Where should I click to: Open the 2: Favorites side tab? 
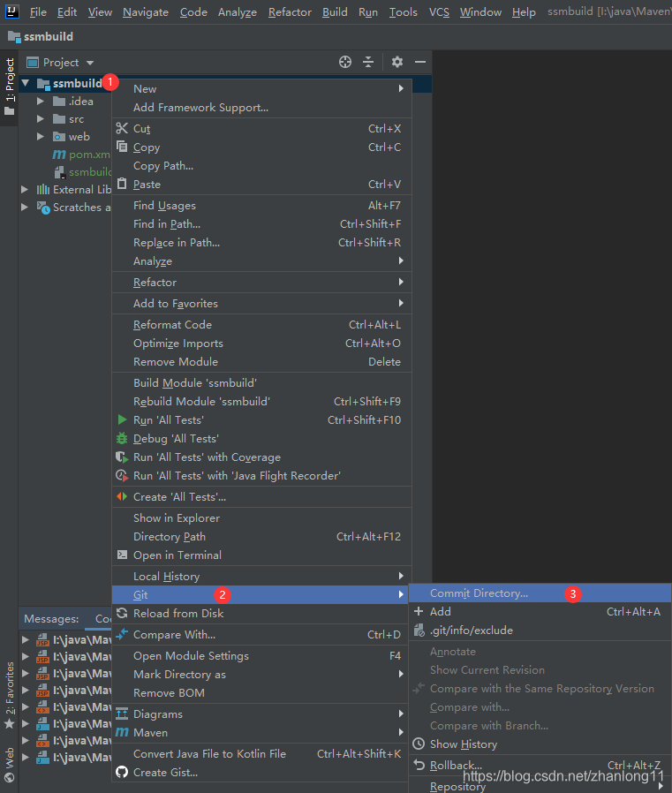(9, 694)
